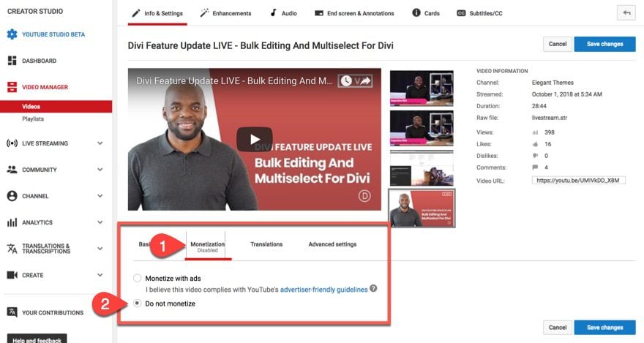The image size is (644, 343).
Task: Select the Monetize with ads radio button
Action: pos(137,278)
